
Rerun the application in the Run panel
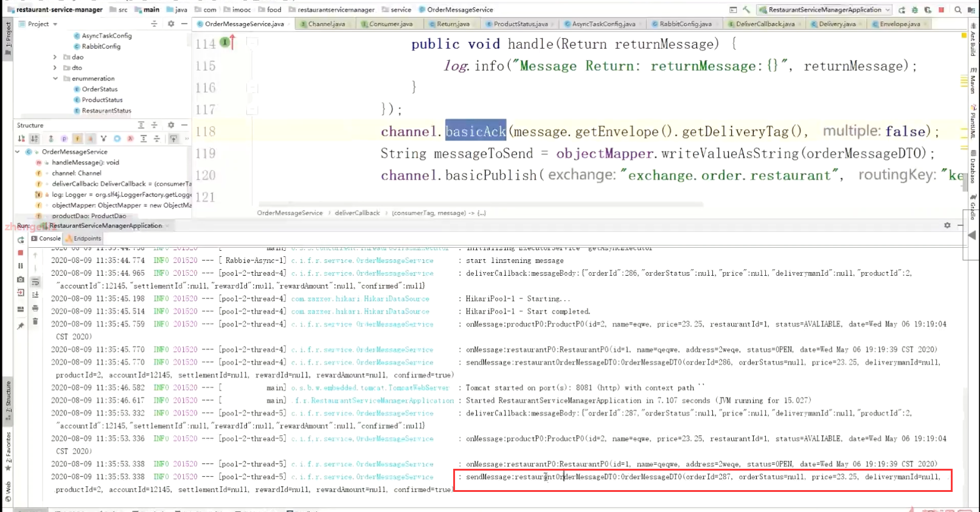[21, 240]
